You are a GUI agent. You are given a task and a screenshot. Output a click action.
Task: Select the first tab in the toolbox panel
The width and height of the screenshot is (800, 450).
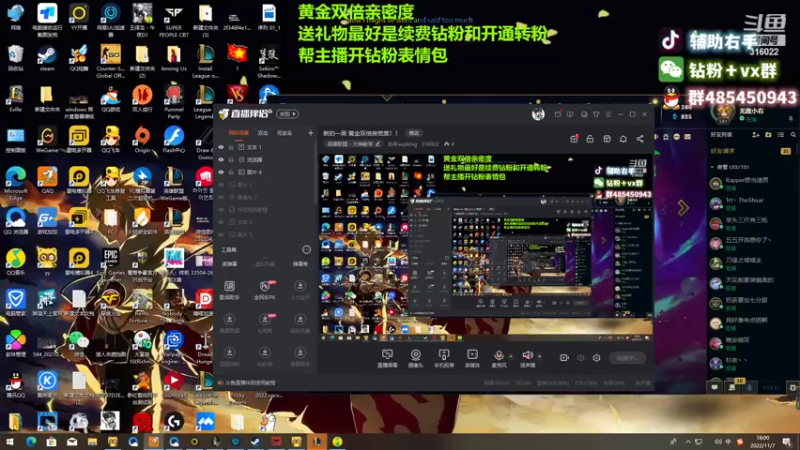coord(230,264)
